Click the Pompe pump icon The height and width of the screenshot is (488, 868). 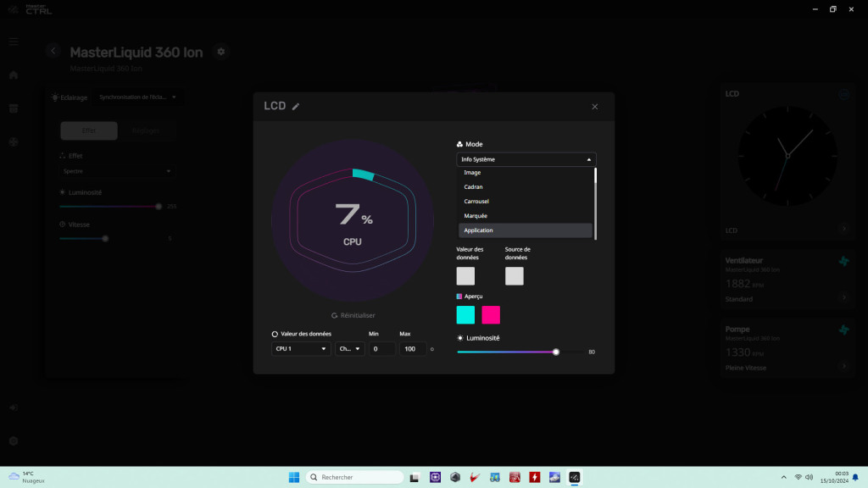843,330
